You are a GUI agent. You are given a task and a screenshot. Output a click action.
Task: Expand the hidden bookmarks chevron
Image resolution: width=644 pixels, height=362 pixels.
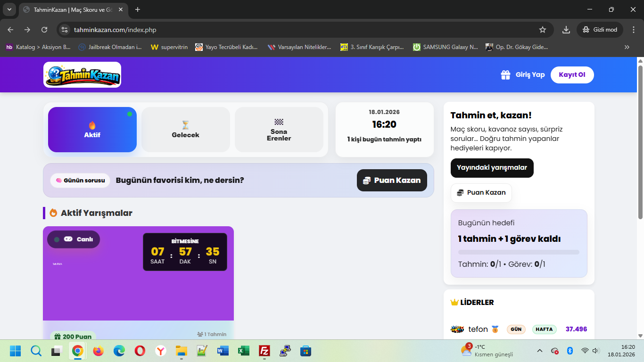point(627,47)
